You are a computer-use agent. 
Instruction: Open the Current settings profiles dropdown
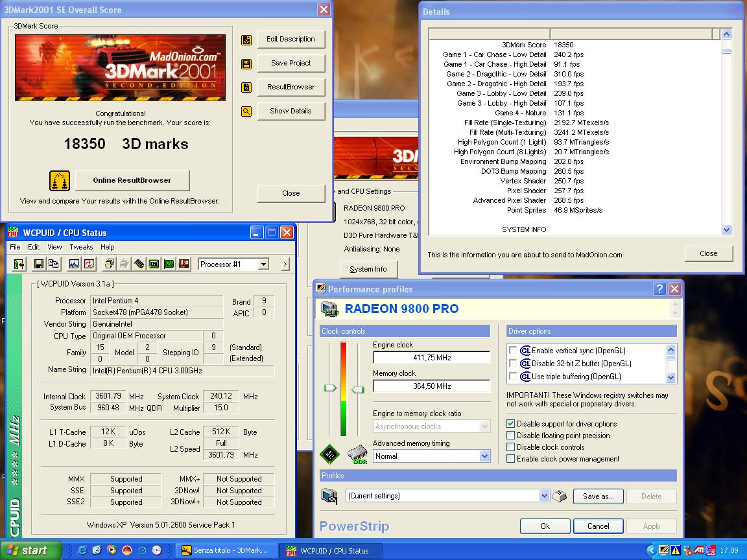tap(544, 496)
